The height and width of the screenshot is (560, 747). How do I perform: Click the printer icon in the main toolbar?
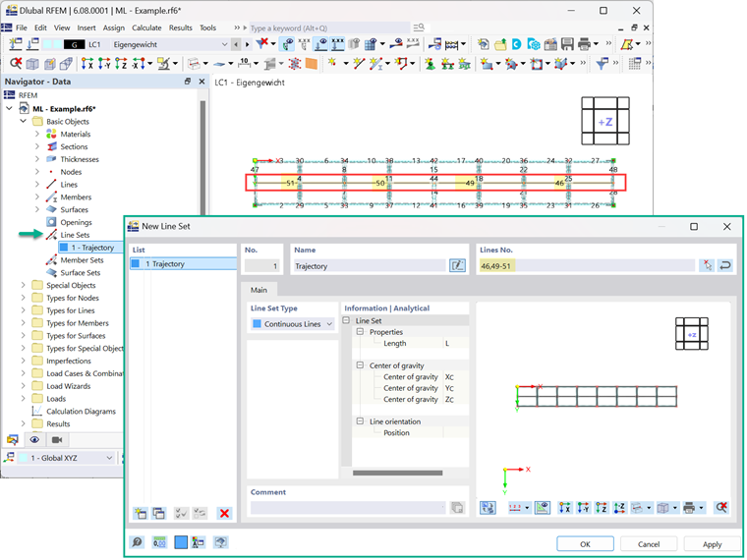(584, 44)
